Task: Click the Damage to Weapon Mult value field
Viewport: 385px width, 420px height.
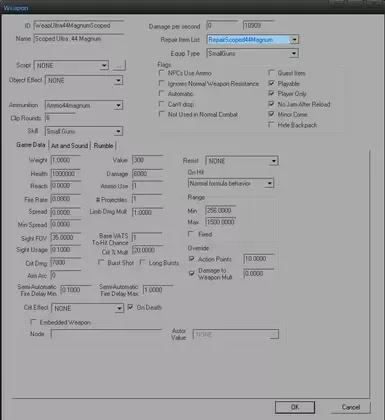Action: click(x=259, y=273)
